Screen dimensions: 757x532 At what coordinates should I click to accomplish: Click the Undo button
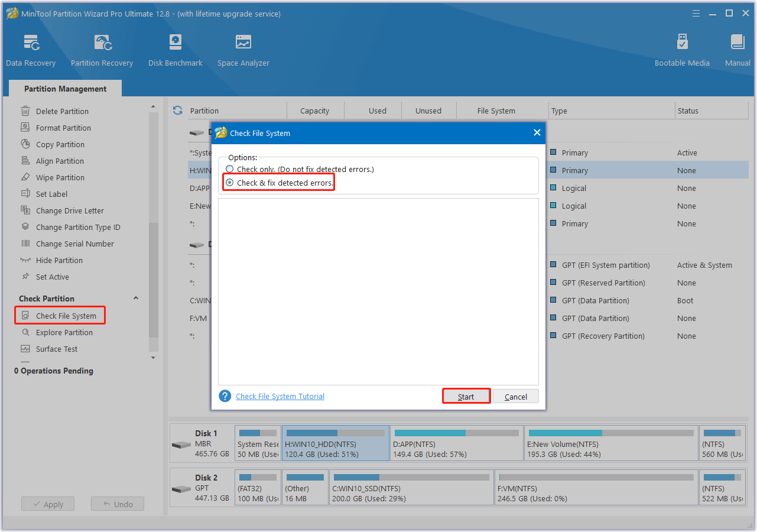118,504
